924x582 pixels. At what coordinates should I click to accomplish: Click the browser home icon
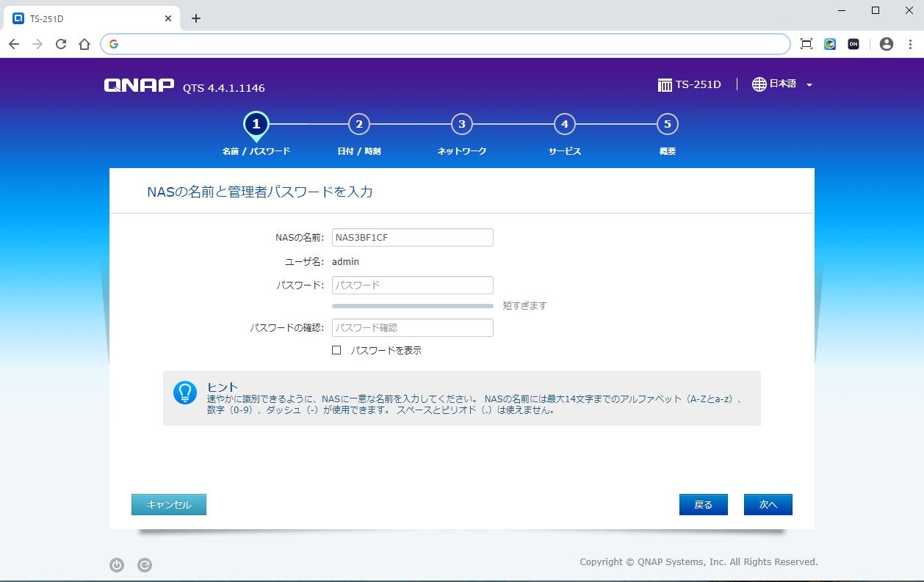pyautogui.click(x=84, y=44)
